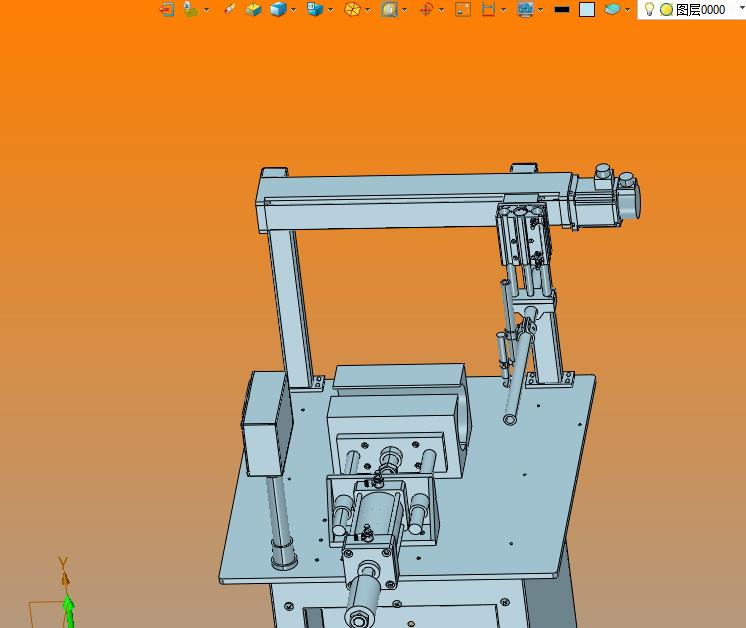Open dropdown next to green stamp icon
The width and height of the screenshot is (746, 628).
tap(206, 10)
